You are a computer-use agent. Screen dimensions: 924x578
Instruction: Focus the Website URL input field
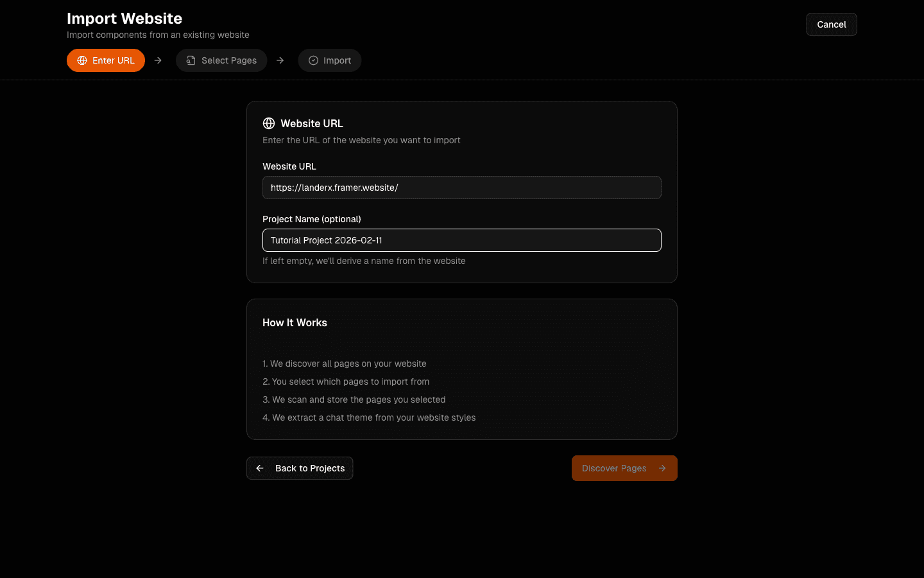click(461, 188)
